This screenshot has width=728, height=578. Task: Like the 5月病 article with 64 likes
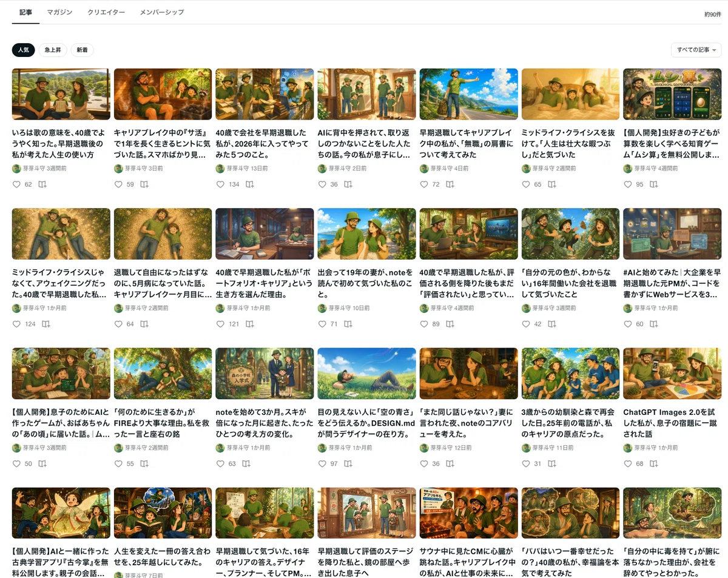(118, 324)
